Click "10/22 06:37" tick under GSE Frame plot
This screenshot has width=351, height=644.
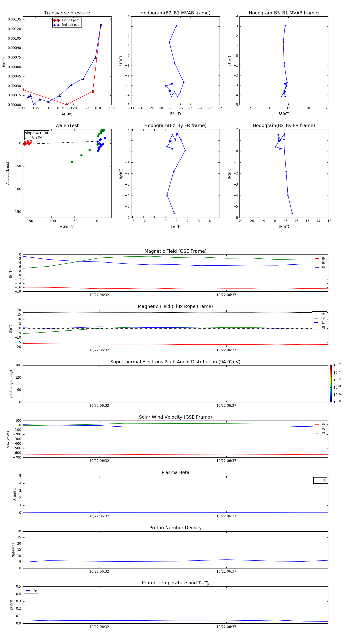point(226,295)
